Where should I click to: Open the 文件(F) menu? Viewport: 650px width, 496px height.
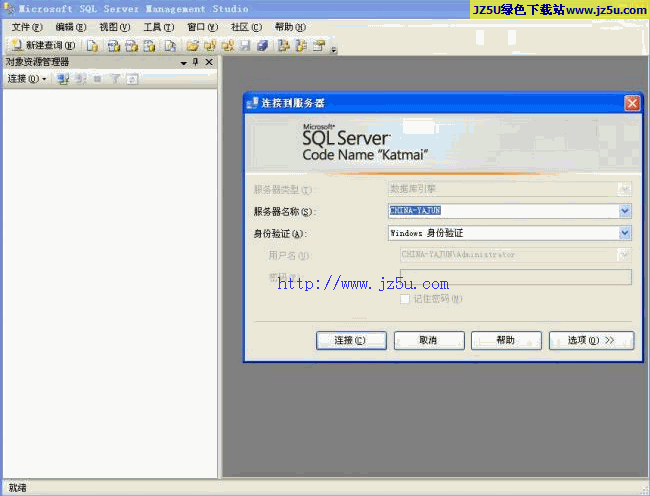pyautogui.click(x=27, y=27)
